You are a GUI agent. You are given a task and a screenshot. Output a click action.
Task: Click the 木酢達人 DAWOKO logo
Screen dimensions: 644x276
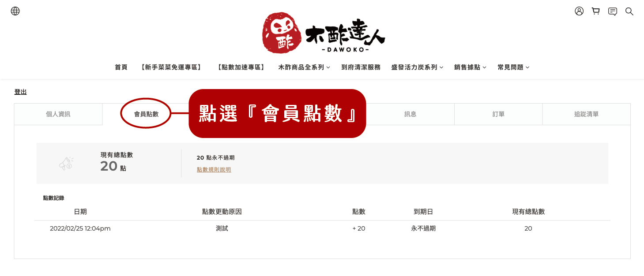coord(324,33)
